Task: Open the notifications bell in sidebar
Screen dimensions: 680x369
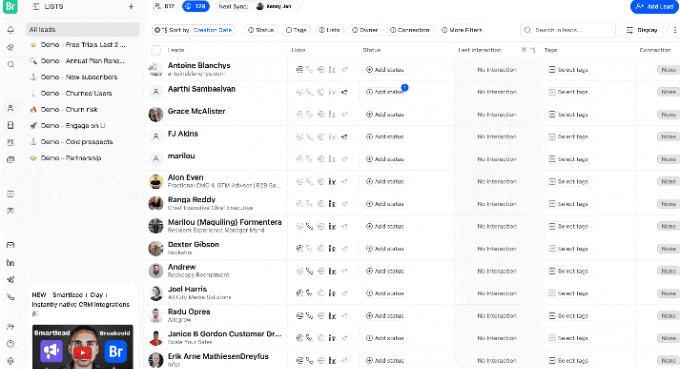Action: [10, 30]
